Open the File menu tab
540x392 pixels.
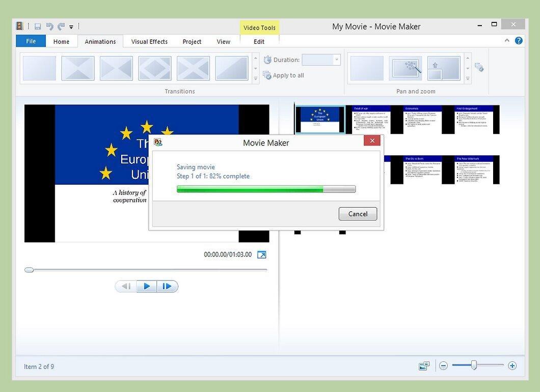(31, 41)
